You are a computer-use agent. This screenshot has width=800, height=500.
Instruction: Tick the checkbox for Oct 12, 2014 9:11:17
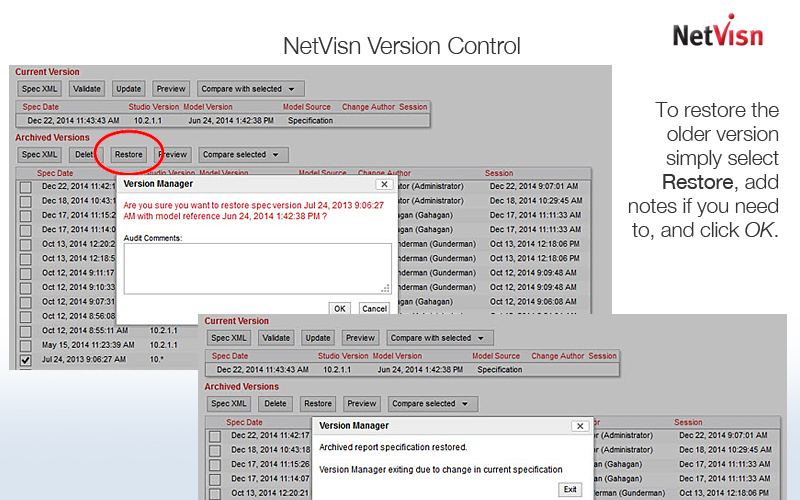26,273
